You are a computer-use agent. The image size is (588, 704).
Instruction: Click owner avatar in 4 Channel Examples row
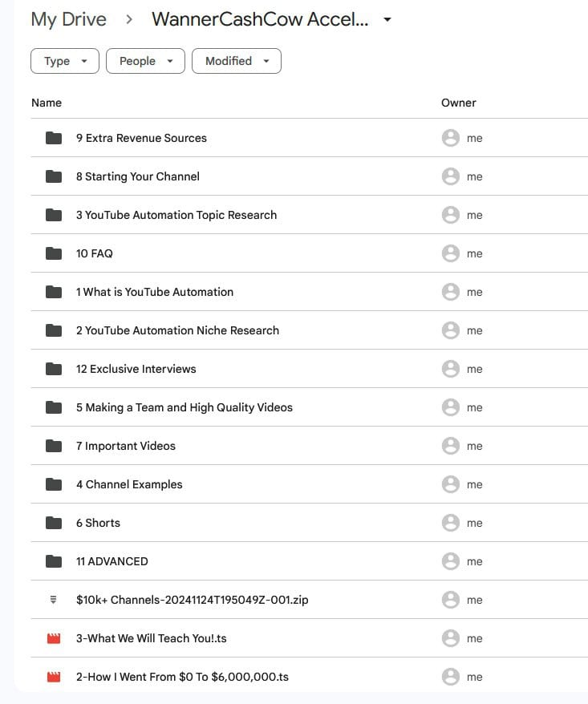[451, 484]
